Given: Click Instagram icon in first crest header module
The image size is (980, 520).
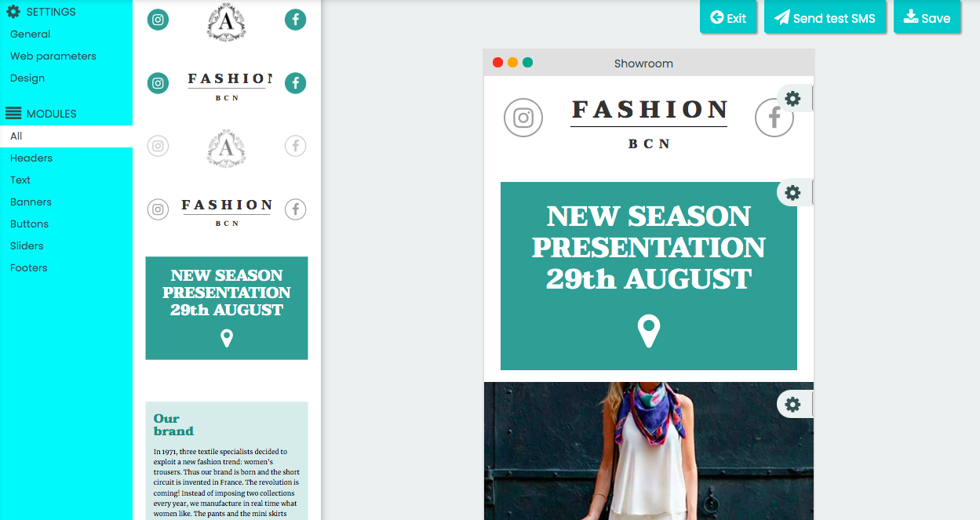Looking at the screenshot, I should [158, 20].
